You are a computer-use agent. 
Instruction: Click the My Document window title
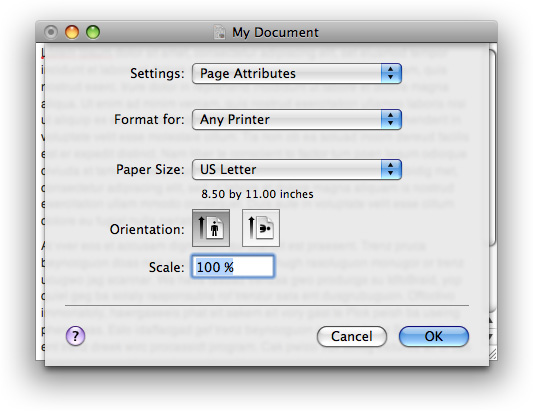[275, 33]
